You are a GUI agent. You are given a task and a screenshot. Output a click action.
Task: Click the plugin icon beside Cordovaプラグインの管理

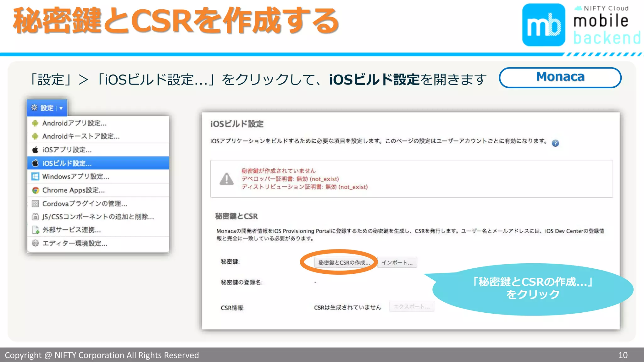point(35,204)
